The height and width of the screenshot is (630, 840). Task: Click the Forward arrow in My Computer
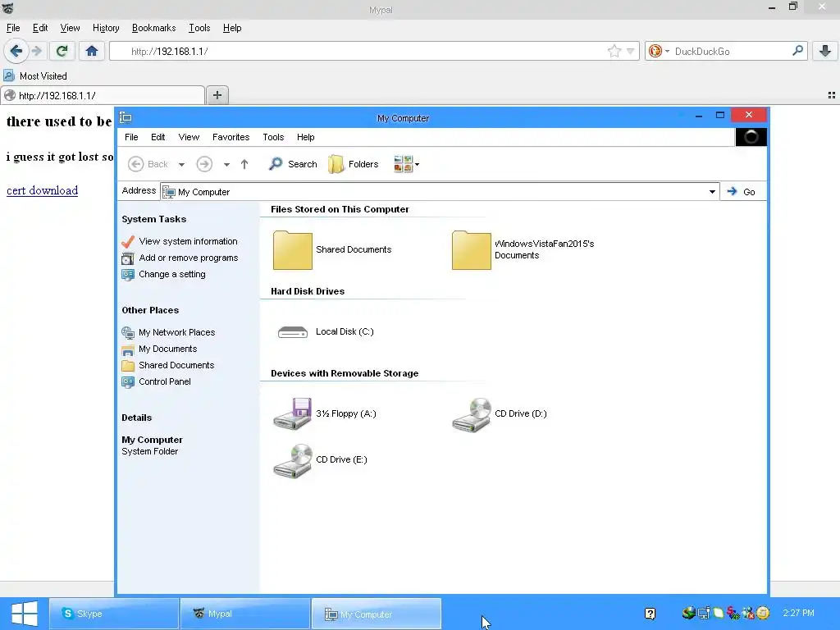[204, 164]
